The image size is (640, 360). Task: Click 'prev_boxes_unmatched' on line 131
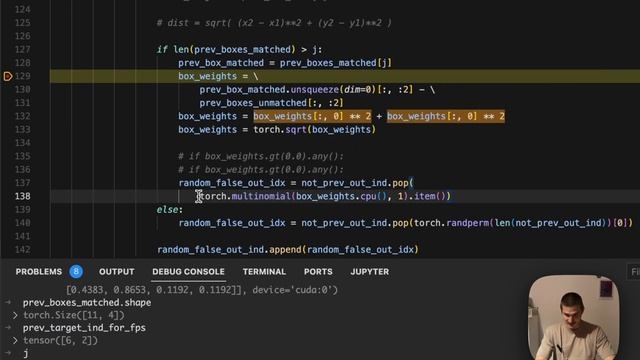pos(253,103)
